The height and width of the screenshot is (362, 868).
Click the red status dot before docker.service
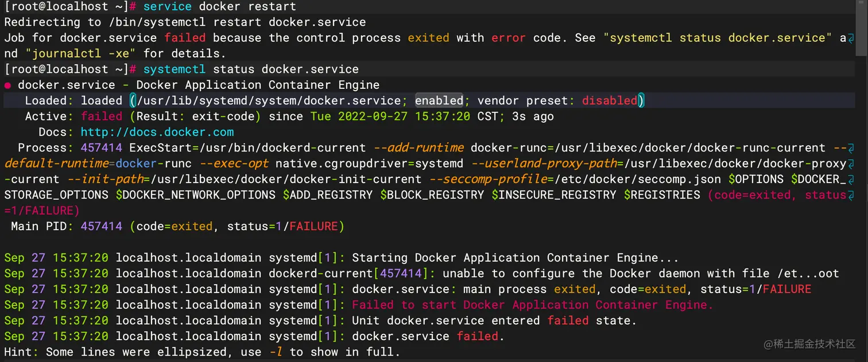tap(7, 85)
